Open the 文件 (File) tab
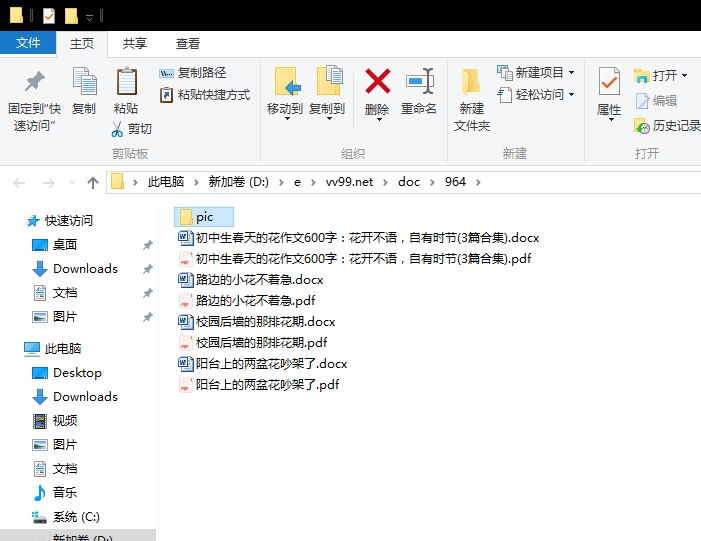This screenshot has width=701, height=541. coord(28,43)
